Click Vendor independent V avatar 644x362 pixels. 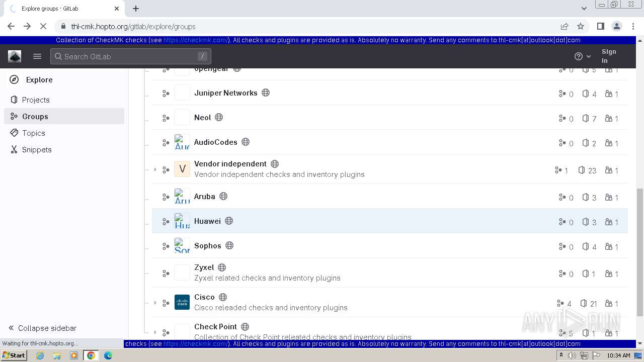(x=182, y=169)
